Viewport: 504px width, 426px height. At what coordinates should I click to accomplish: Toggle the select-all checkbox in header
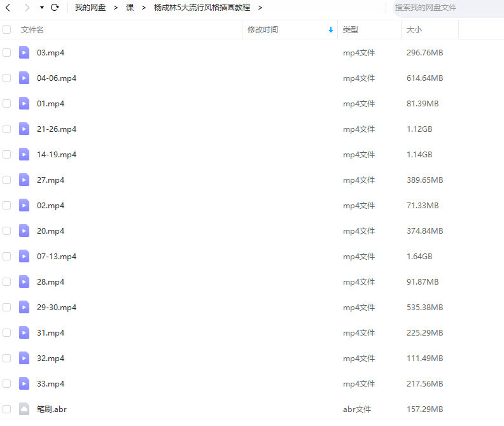[x=7, y=30]
